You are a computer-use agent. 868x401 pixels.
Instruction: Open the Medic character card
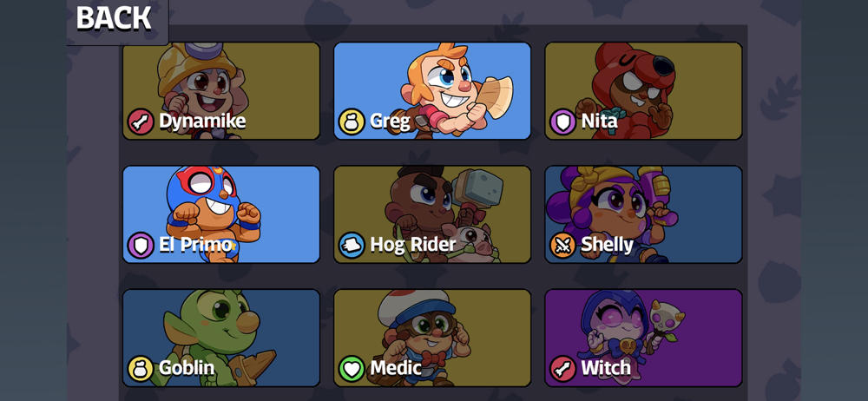click(x=432, y=338)
